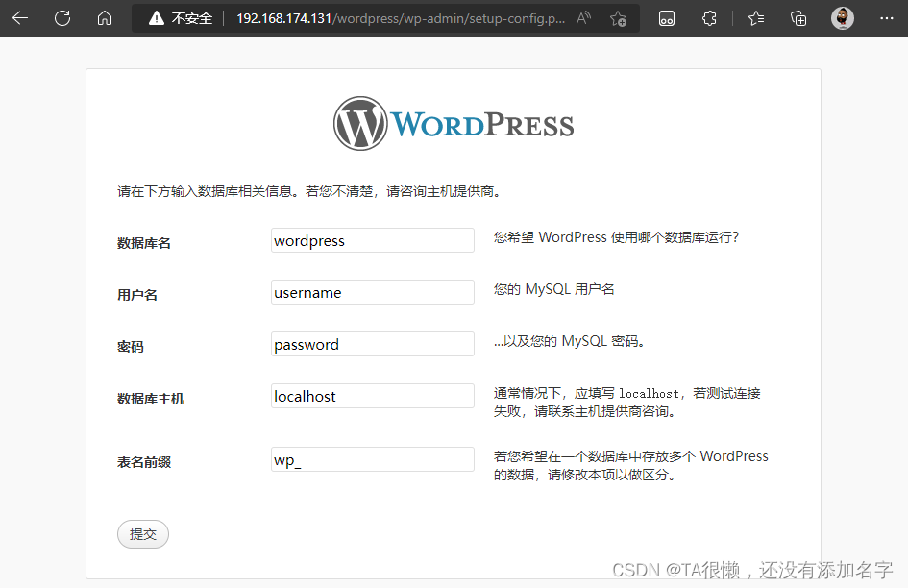Start Read aloud from the toolbar
The image size is (908, 588).
pyautogui.click(x=583, y=17)
